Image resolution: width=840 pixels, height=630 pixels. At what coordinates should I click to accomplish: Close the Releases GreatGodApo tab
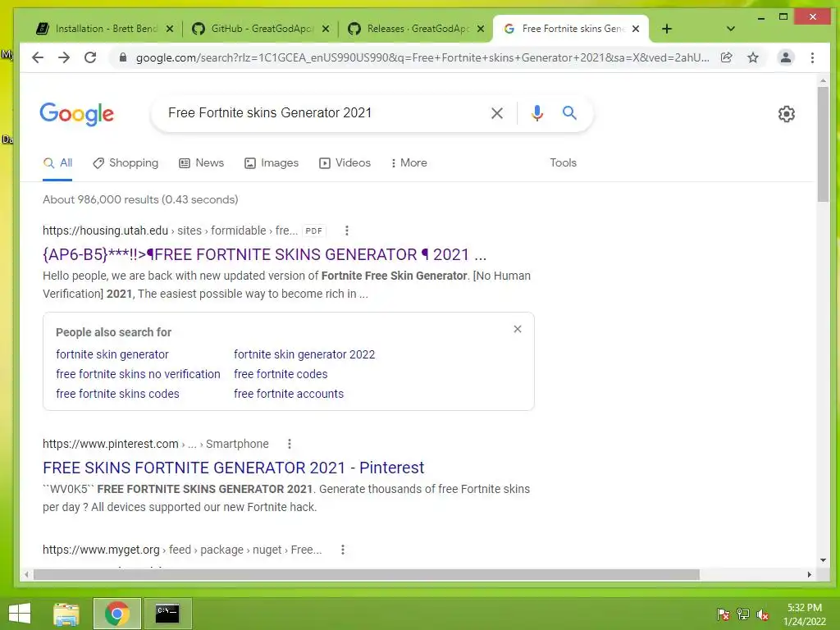481,29
